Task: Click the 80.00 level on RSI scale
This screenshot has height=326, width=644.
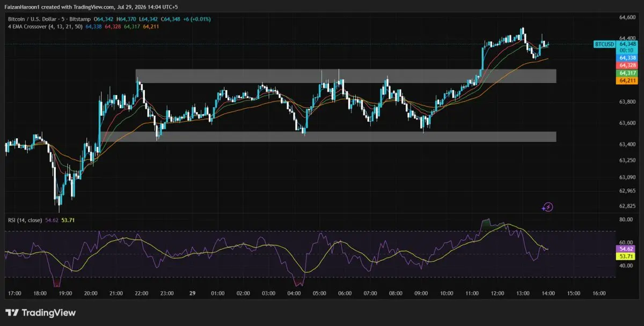Action: pos(625,219)
